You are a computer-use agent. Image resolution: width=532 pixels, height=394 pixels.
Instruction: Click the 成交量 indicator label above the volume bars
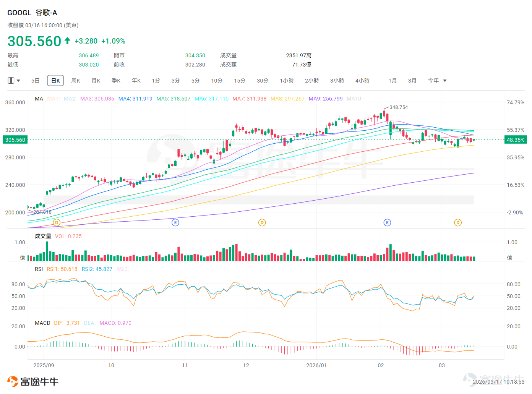point(43,236)
